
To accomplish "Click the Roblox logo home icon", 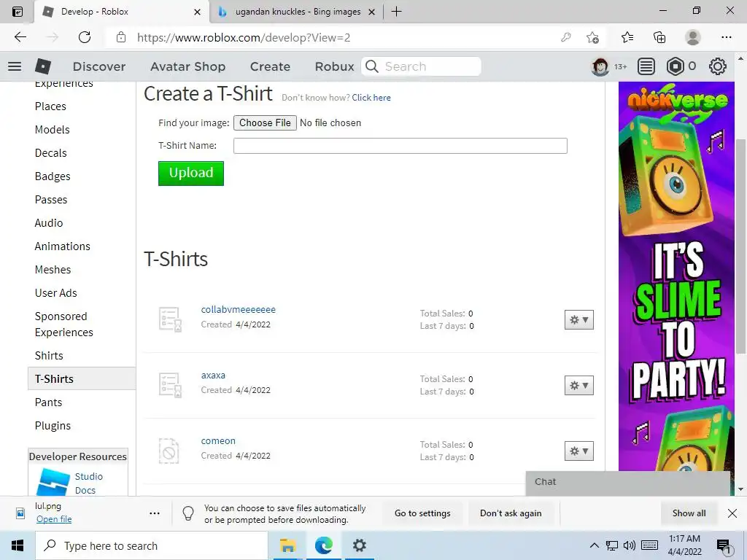I will (43, 66).
